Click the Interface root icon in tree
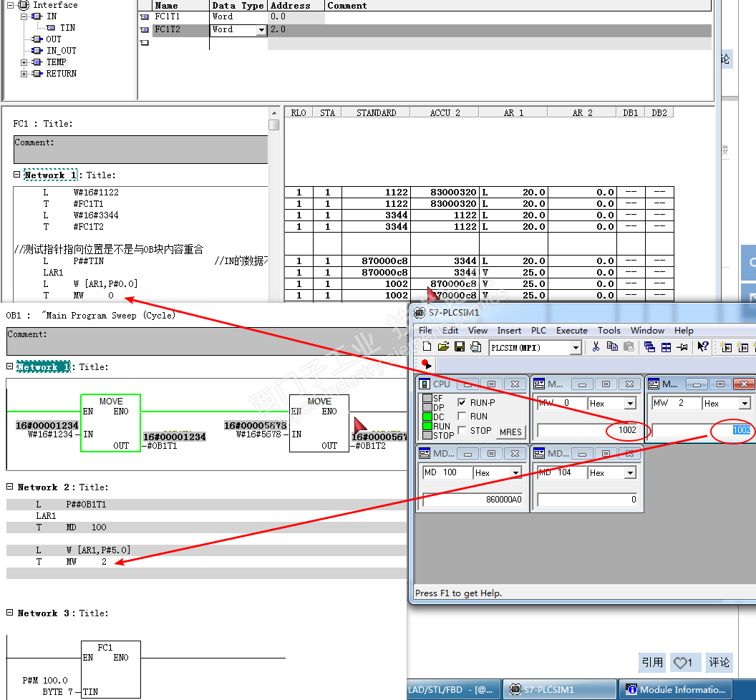 (24, 5)
